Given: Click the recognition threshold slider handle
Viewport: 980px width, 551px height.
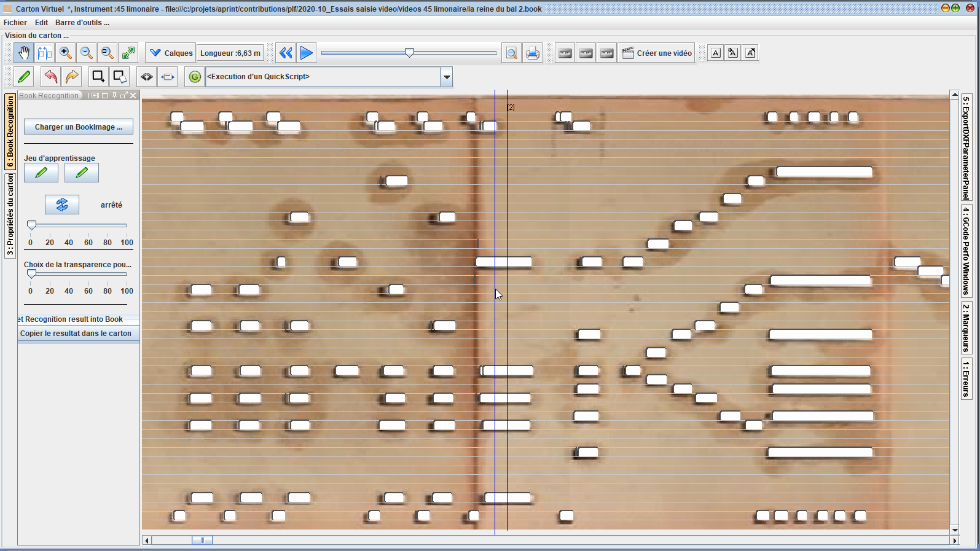Looking at the screenshot, I should (x=31, y=225).
